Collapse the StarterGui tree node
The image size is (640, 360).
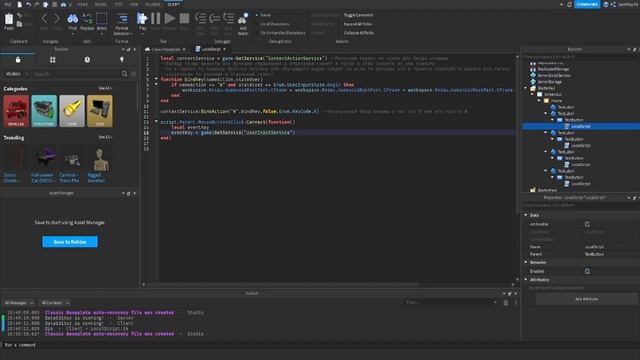tap(526, 88)
